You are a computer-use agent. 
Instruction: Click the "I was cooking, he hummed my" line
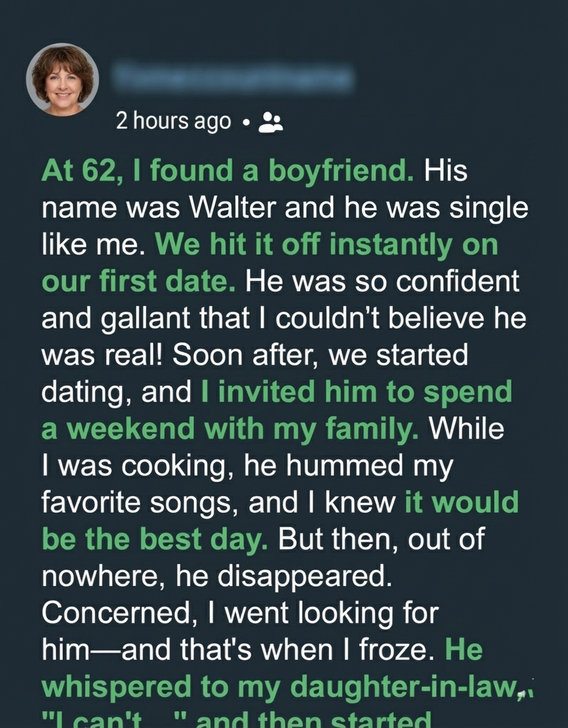[247, 466]
